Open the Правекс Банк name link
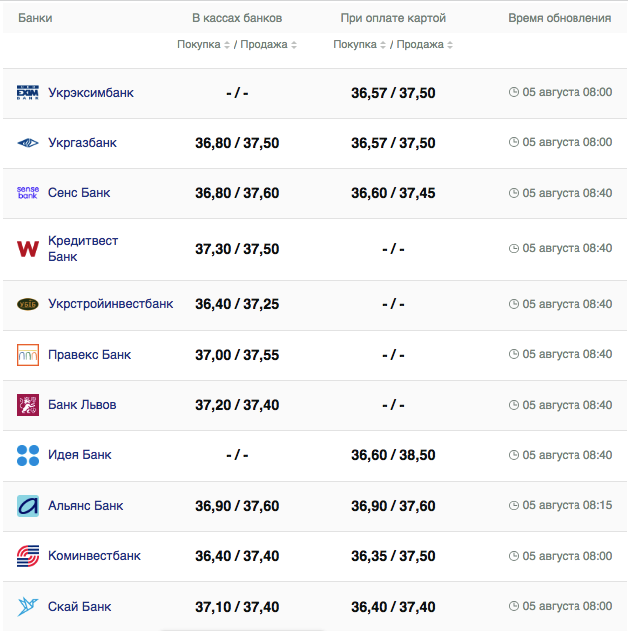Image resolution: width=628 pixels, height=631 pixels. coord(89,355)
